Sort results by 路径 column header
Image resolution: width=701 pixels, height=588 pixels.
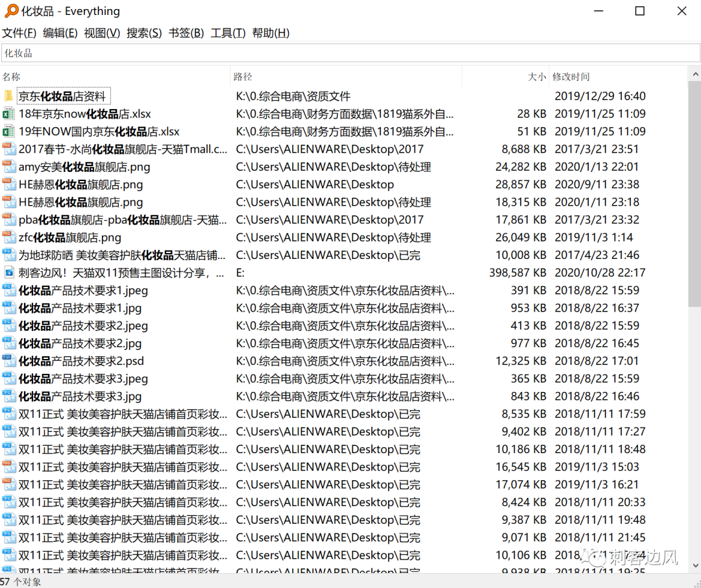(x=346, y=77)
